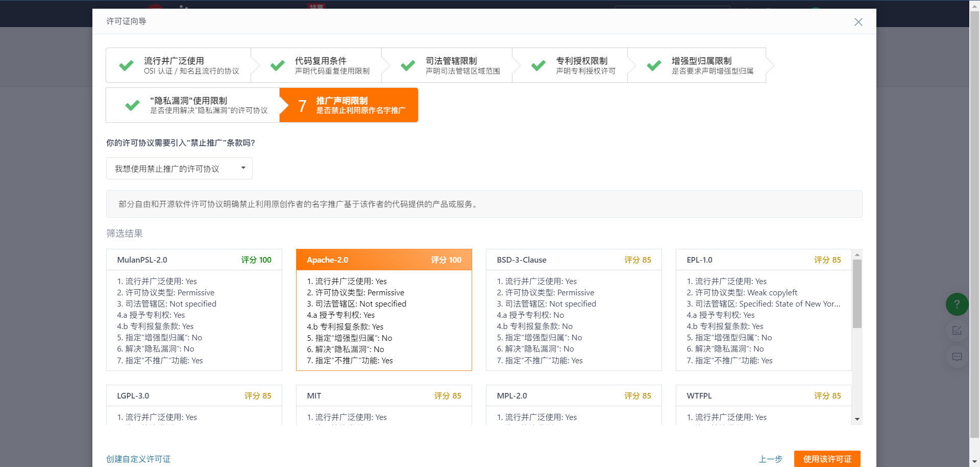Open the 我想使用禁止推广的许可协议 dropdown

tap(179, 169)
